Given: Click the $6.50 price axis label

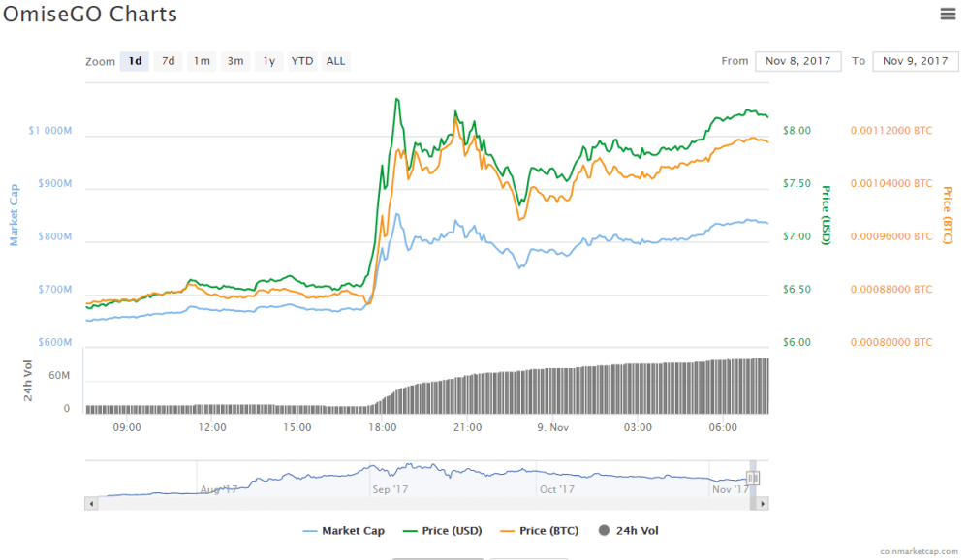Looking at the screenshot, I should click(x=797, y=290).
